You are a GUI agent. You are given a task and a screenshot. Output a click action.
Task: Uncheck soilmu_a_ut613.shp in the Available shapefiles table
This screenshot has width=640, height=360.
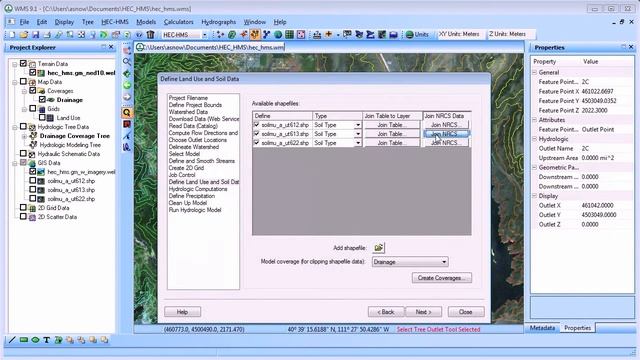tap(257, 133)
